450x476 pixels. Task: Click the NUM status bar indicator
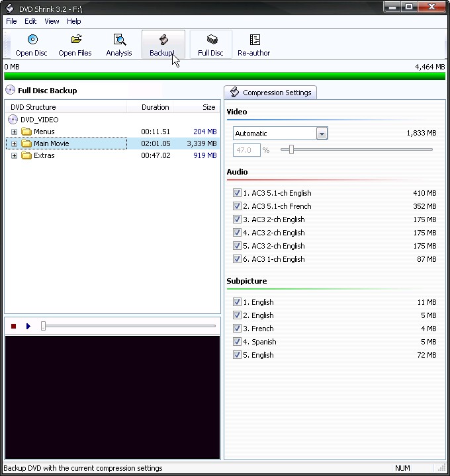402,468
